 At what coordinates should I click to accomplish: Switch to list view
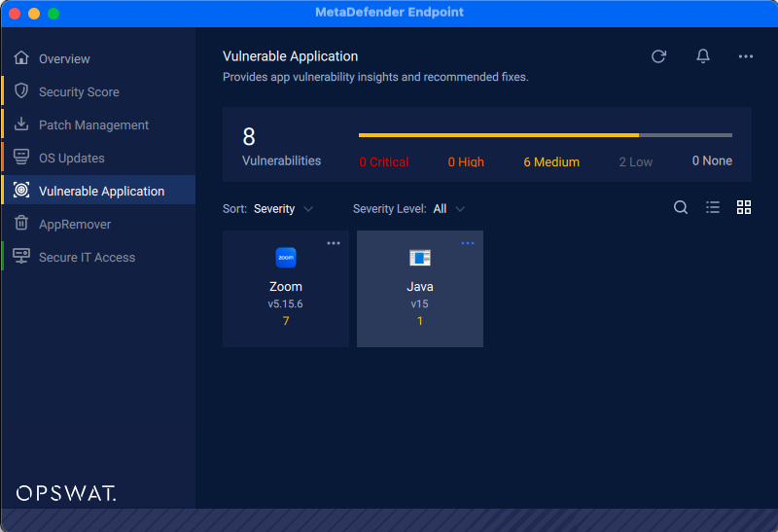[x=713, y=207]
